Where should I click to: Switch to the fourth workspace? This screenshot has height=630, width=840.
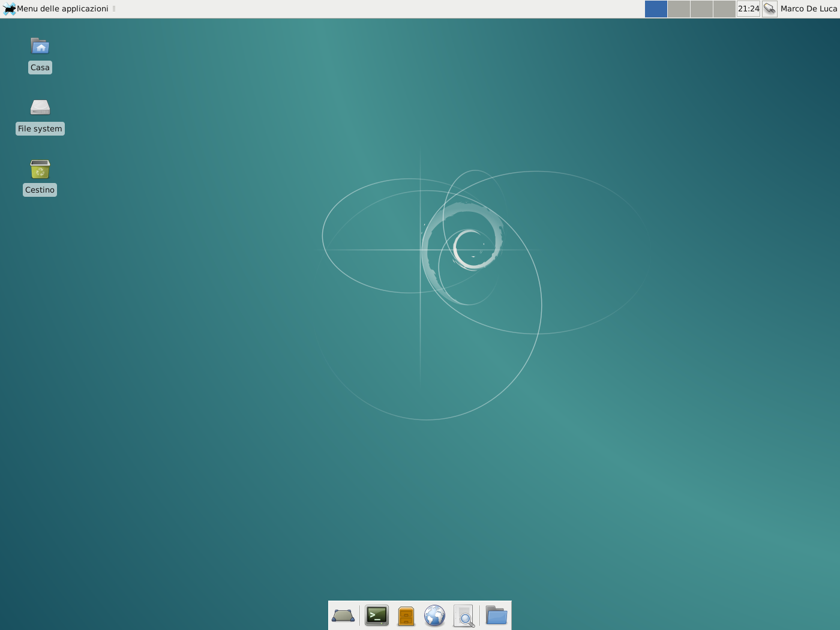724,9
